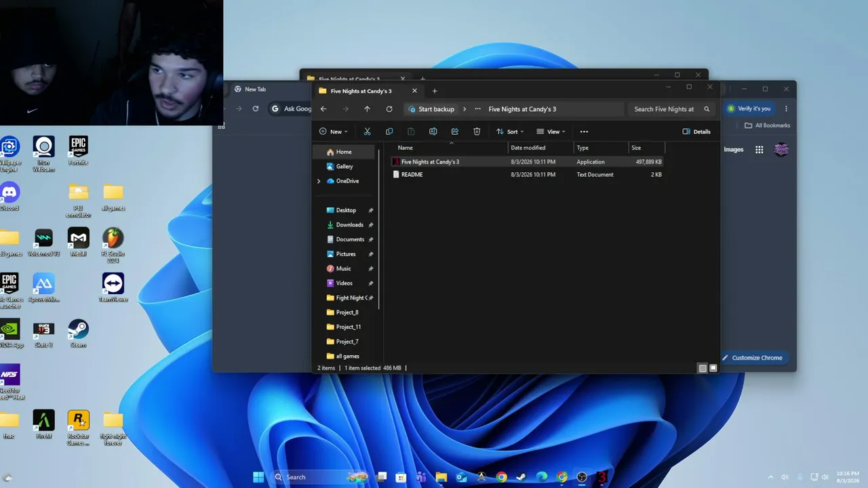Reload the Chrome New Tab page
868x488 pixels.
pyautogui.click(x=256, y=108)
